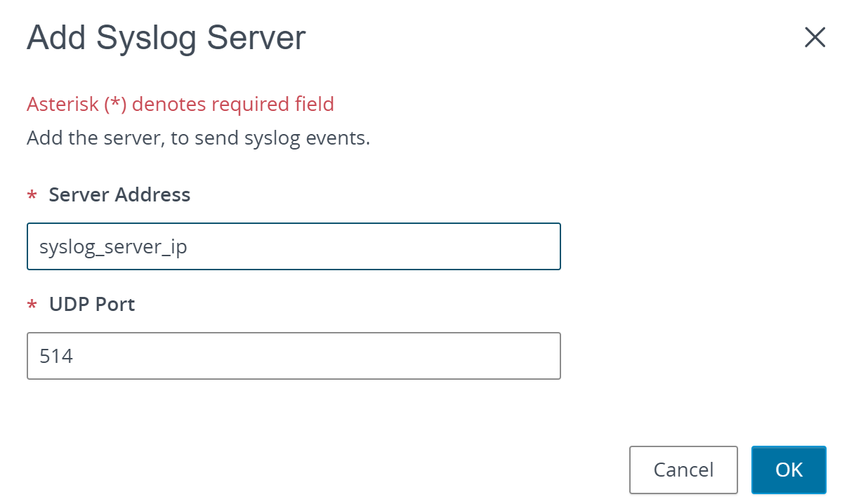Click inside the UDP Port field
Image resolution: width=868 pixels, height=504 pixels.
[x=294, y=356]
